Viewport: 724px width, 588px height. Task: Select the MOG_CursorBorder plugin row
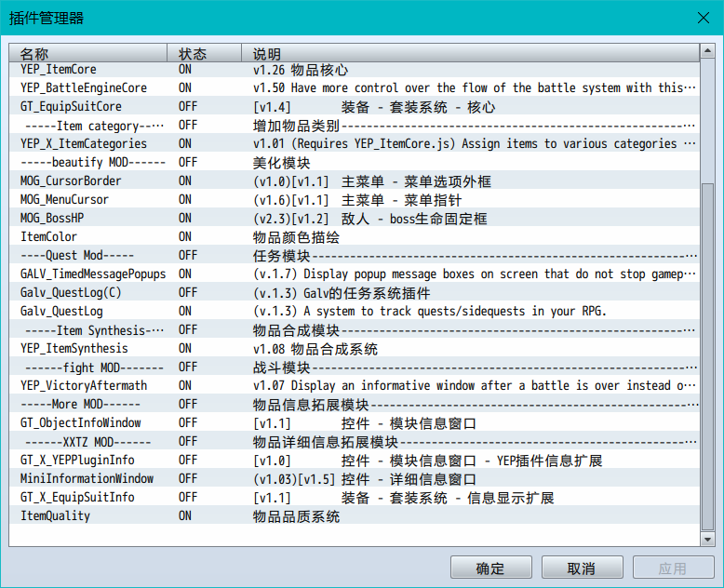355,180
